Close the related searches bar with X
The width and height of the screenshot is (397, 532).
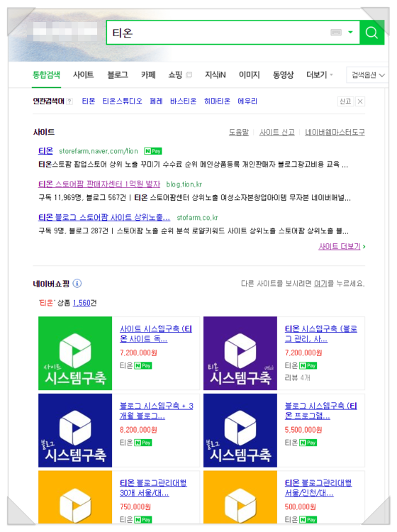tap(360, 101)
